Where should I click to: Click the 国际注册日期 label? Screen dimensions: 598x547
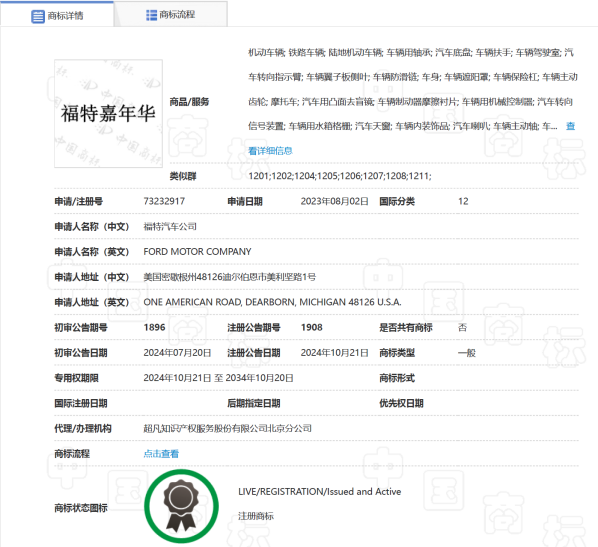coord(81,403)
